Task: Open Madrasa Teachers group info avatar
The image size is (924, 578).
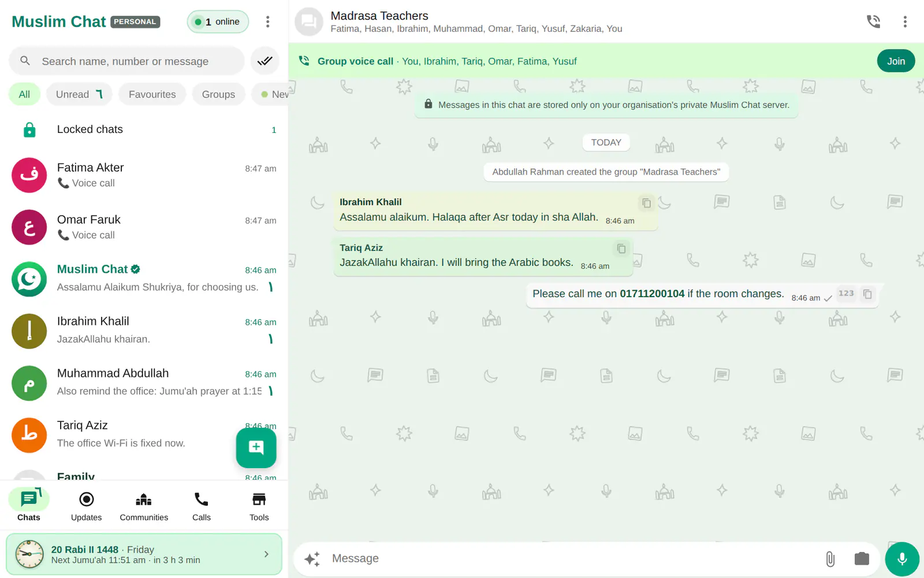Action: tap(309, 22)
